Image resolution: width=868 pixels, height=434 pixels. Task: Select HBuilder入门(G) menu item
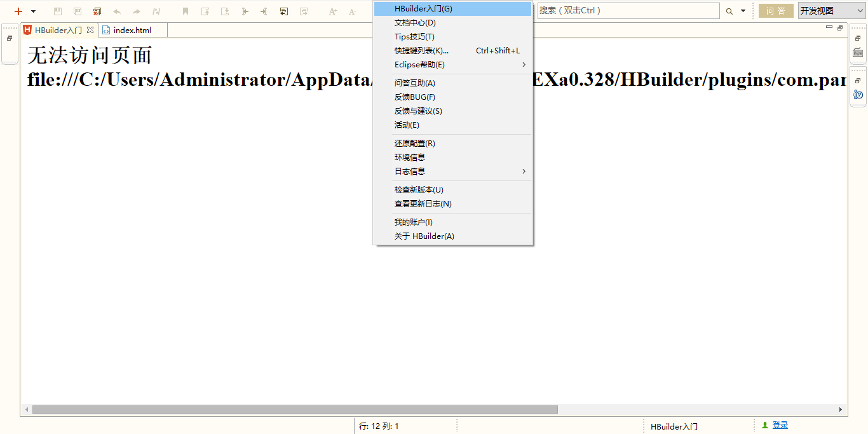click(452, 9)
